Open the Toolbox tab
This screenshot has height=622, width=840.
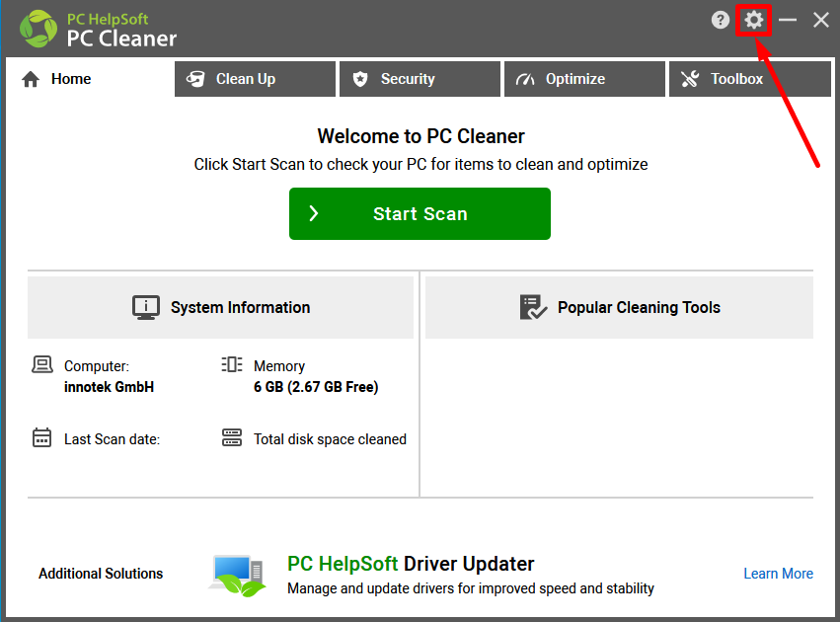tap(750, 79)
